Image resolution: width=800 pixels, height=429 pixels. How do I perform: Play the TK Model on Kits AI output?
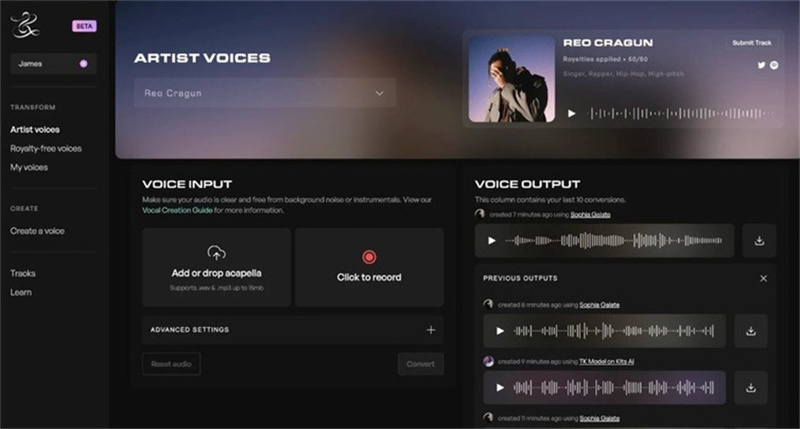pyautogui.click(x=500, y=388)
